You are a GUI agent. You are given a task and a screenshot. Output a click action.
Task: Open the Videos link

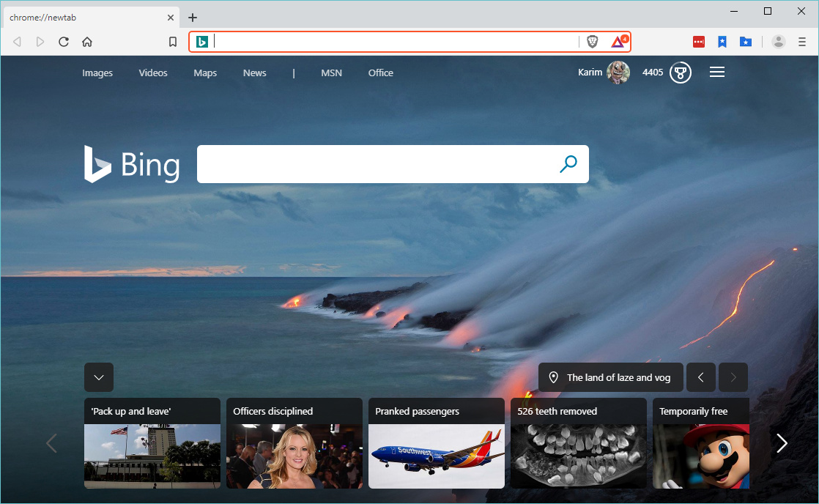(x=153, y=73)
